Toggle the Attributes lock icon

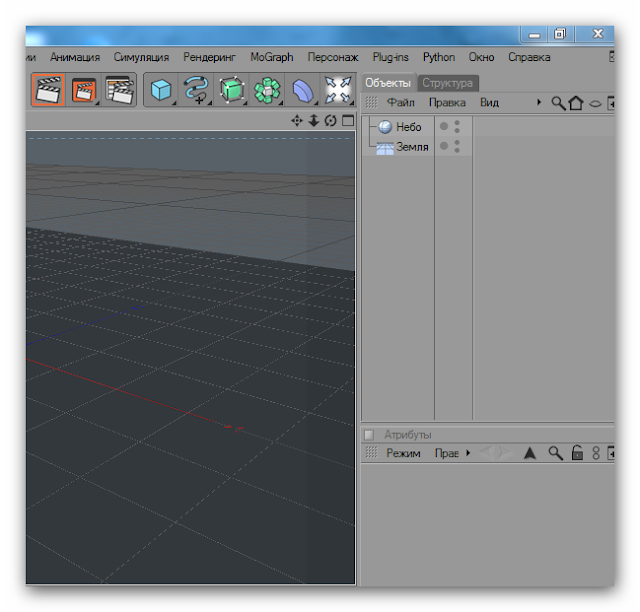(x=577, y=453)
